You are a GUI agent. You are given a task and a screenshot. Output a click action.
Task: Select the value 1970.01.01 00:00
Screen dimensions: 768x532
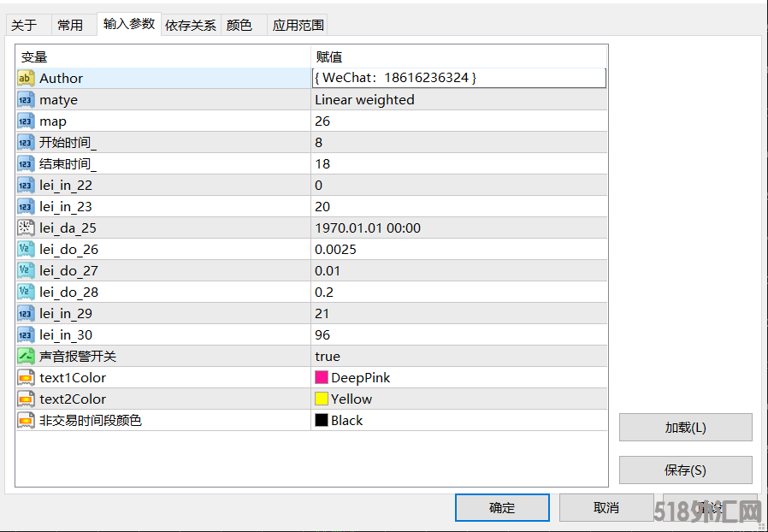(x=368, y=228)
